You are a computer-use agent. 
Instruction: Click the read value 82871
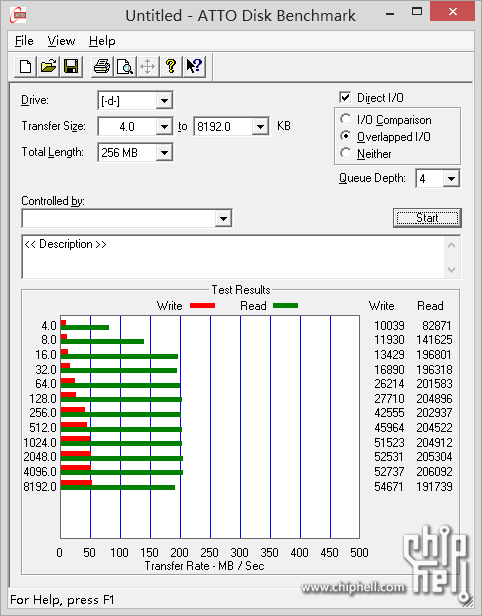(437, 326)
